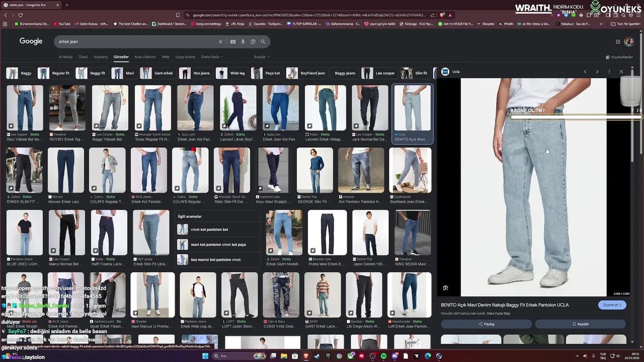
Task: Go back in browser history
Action: click(x=6, y=15)
